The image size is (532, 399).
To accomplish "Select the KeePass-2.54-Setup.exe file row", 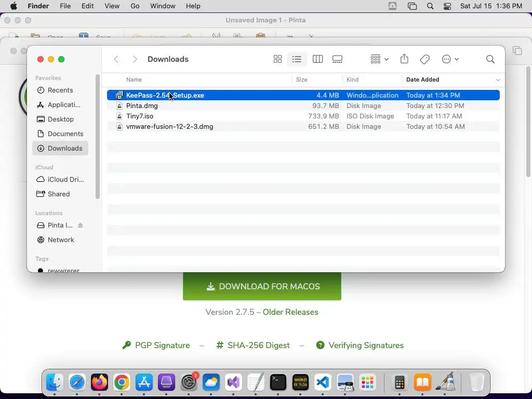I will pyautogui.click(x=303, y=95).
